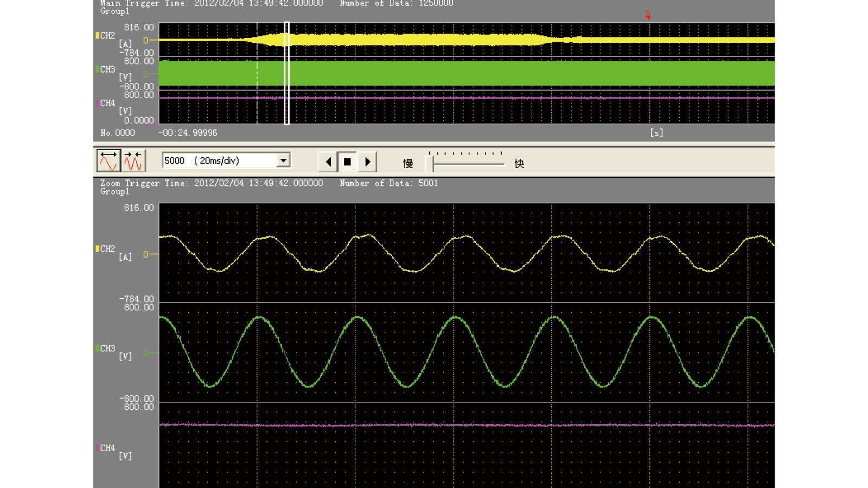Viewport: 868px width, 488px height.
Task: Select the CH4 channel label in zoom view
Action: pyautogui.click(x=107, y=448)
